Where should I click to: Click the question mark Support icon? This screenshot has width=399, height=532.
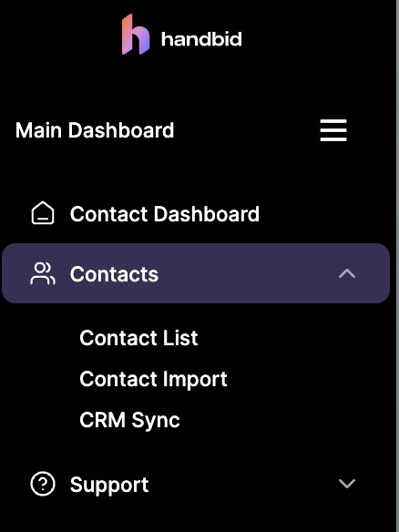[43, 484]
